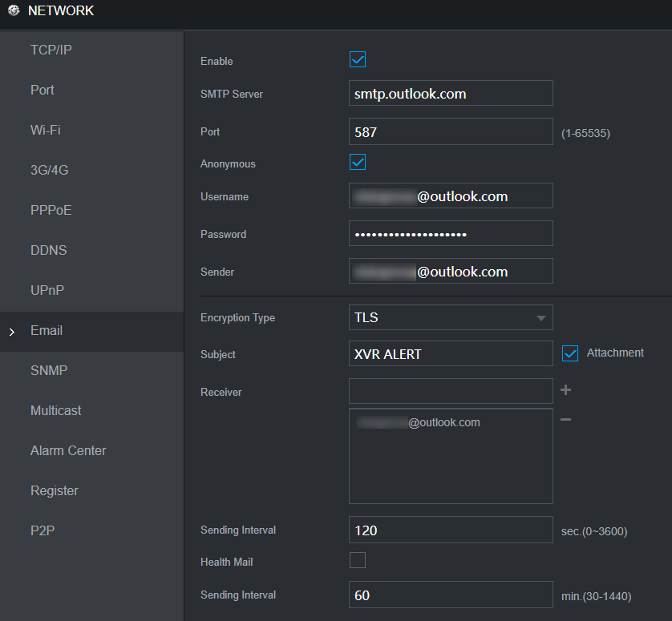Click the Sender label
The width and height of the screenshot is (672, 621).
[x=217, y=272]
